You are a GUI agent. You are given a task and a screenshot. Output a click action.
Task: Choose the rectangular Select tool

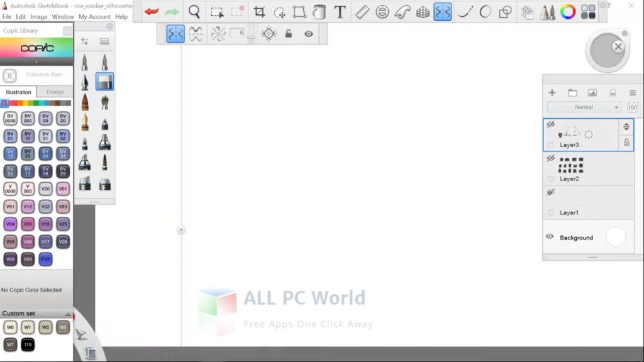217,12
